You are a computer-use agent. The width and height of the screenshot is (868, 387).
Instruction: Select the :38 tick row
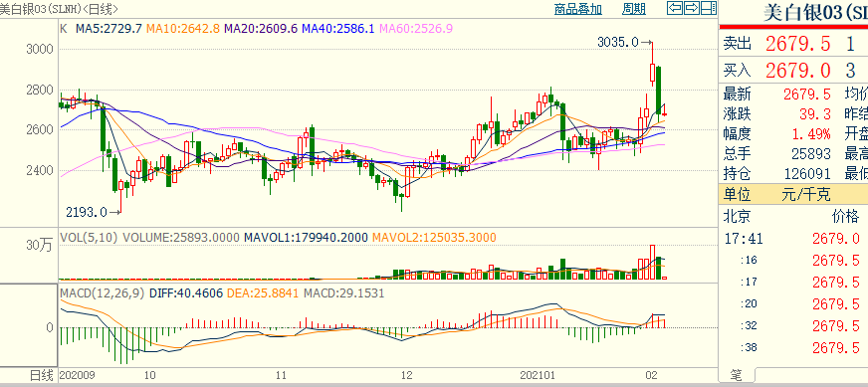click(x=793, y=347)
